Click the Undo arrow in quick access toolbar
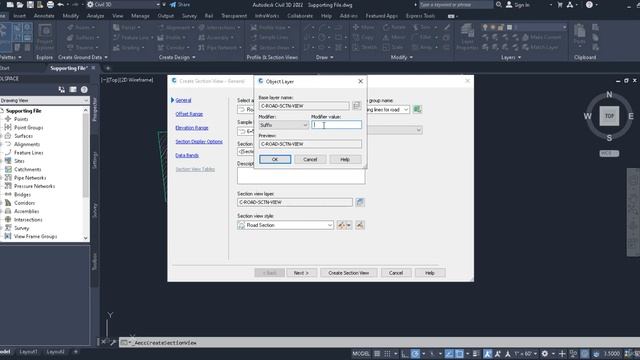Viewport: 640px width, 360px height. [x=60, y=5]
